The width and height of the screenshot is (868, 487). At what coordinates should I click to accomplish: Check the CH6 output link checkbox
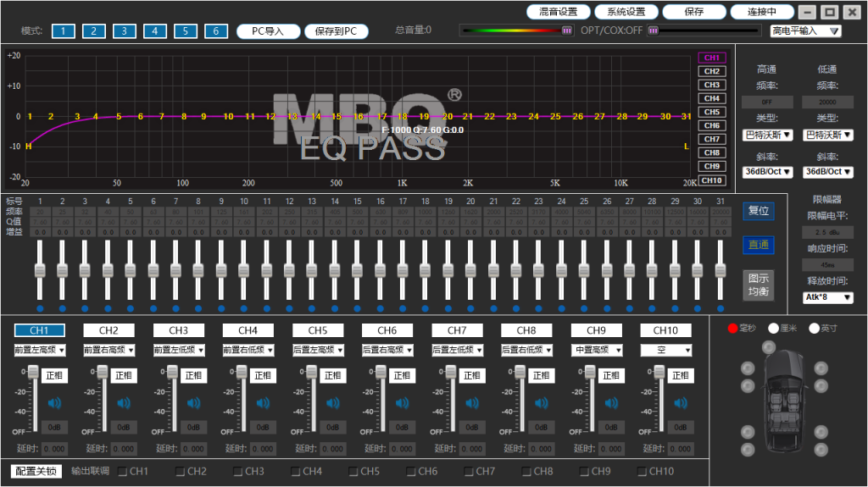(x=411, y=472)
